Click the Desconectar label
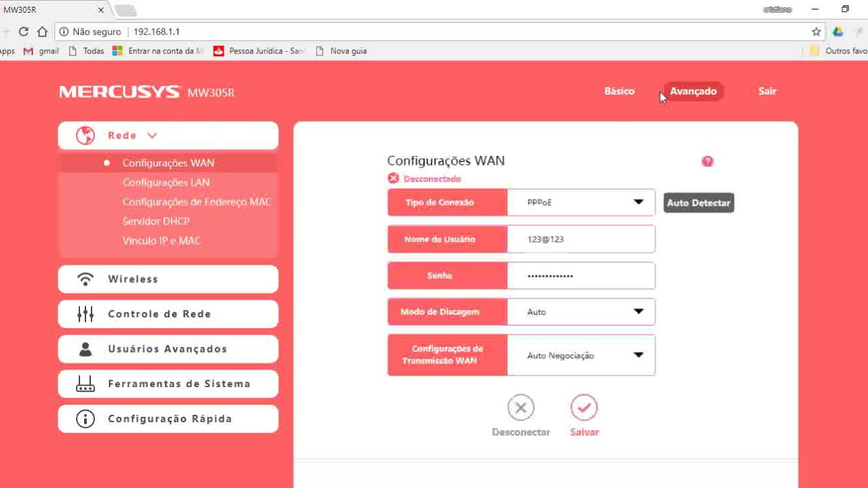The image size is (868, 488). click(521, 432)
